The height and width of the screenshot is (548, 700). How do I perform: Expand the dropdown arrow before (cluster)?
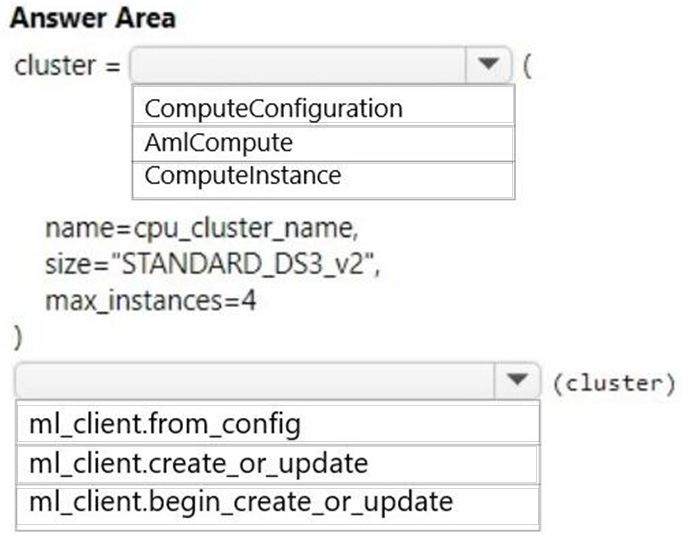[x=517, y=380]
